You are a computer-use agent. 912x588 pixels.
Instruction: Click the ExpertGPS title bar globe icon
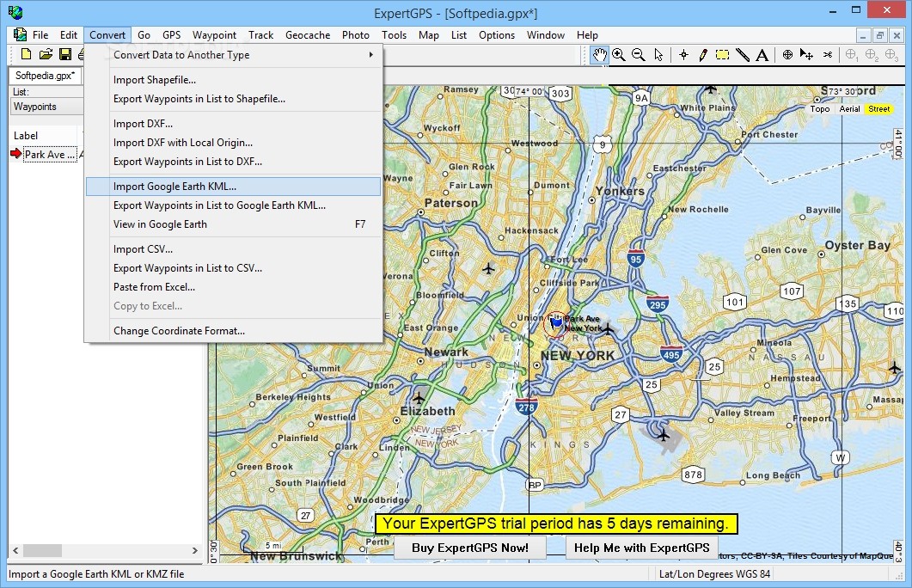15,12
